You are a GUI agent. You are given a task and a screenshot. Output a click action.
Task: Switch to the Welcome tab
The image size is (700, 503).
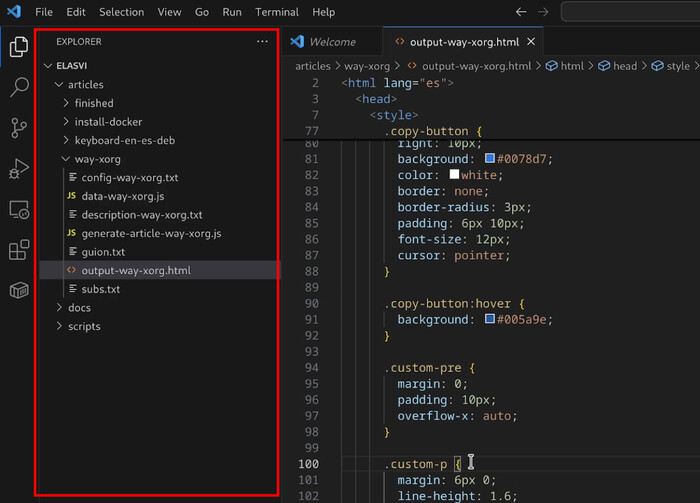[x=332, y=42]
